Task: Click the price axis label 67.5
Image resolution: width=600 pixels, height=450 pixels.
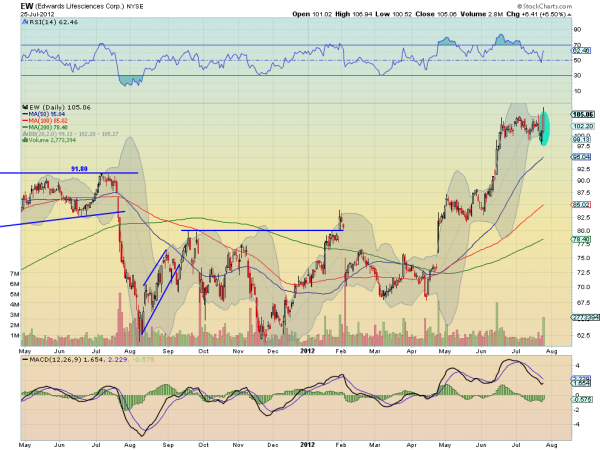Action: coord(584,303)
